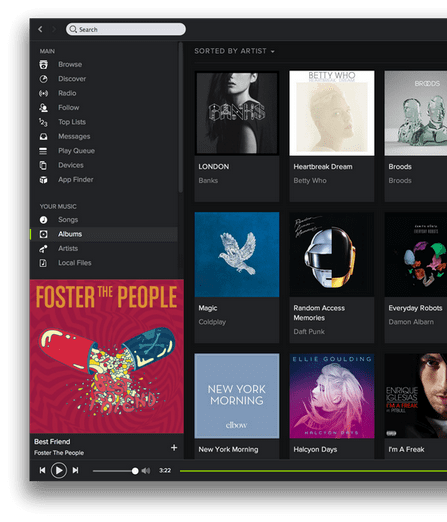Click the Halcyon Days album title
Image resolution: width=447 pixels, height=522 pixels.
(315, 450)
